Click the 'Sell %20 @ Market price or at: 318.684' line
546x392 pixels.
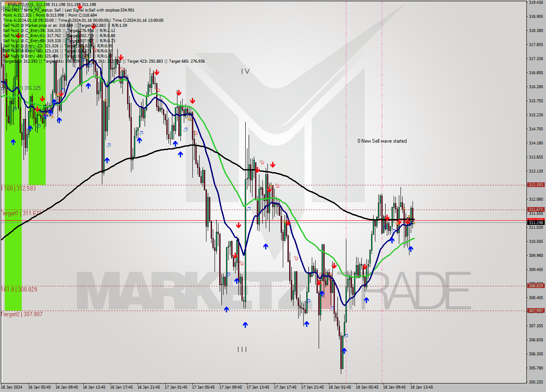tap(38, 25)
